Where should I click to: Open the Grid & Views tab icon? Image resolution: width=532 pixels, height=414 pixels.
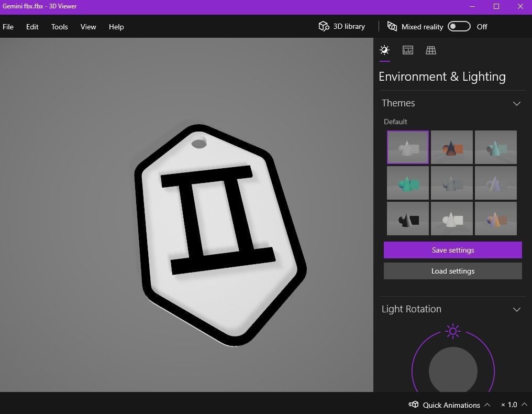click(x=431, y=50)
